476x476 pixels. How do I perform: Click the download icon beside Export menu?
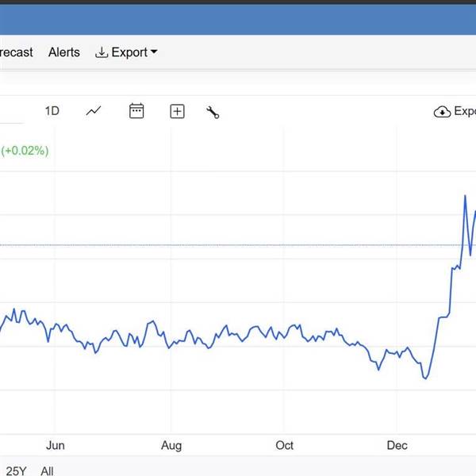point(101,52)
